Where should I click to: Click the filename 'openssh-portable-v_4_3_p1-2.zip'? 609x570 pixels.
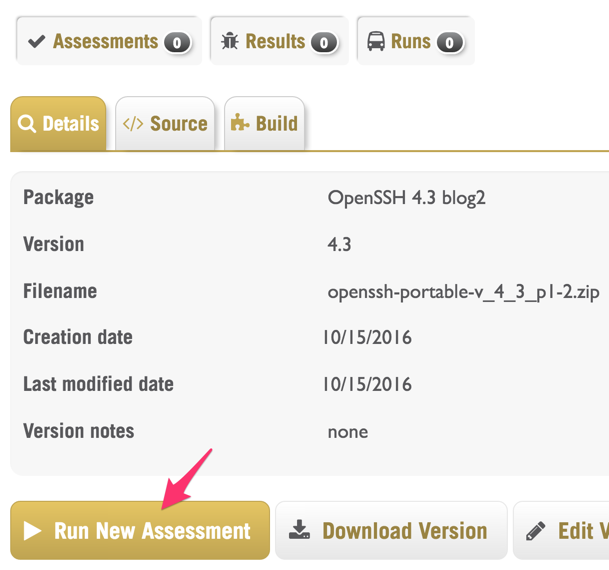[464, 292]
